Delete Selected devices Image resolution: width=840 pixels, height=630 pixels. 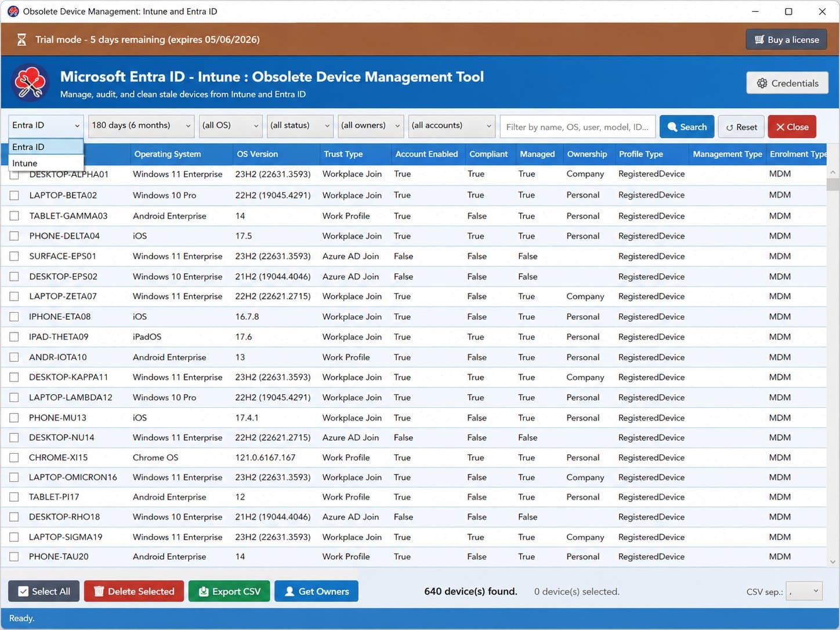134,591
